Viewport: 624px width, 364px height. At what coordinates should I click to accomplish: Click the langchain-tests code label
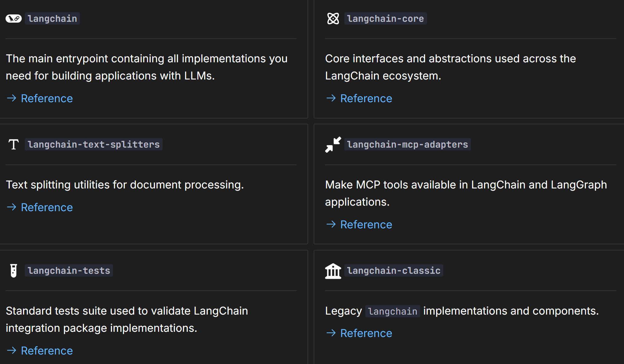point(69,271)
